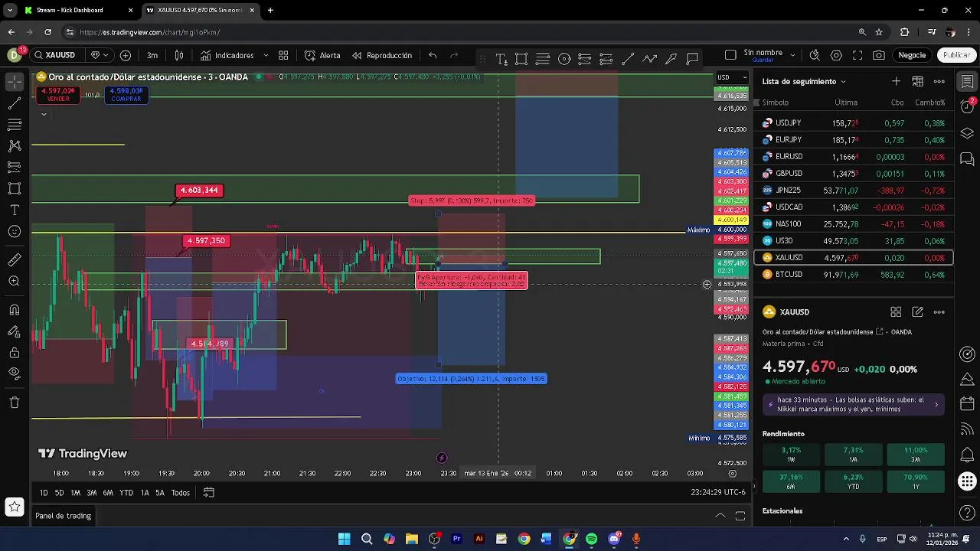Open the 3m timeframe selector
This screenshot has width=980, height=551.
tap(152, 55)
